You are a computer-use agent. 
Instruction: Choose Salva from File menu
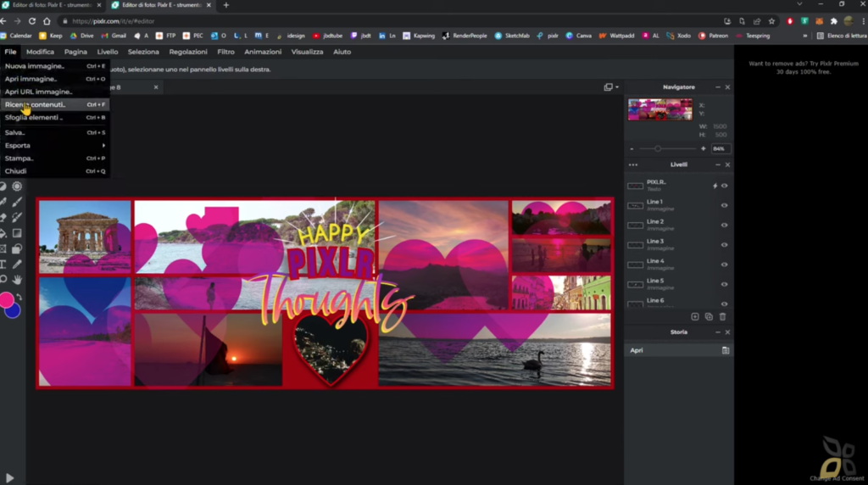click(55, 132)
